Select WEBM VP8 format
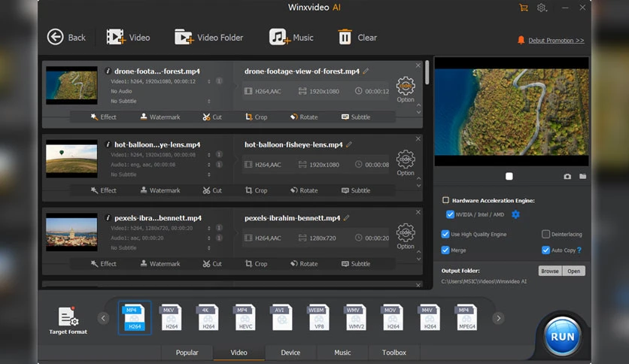The image size is (629, 364). coord(319,317)
